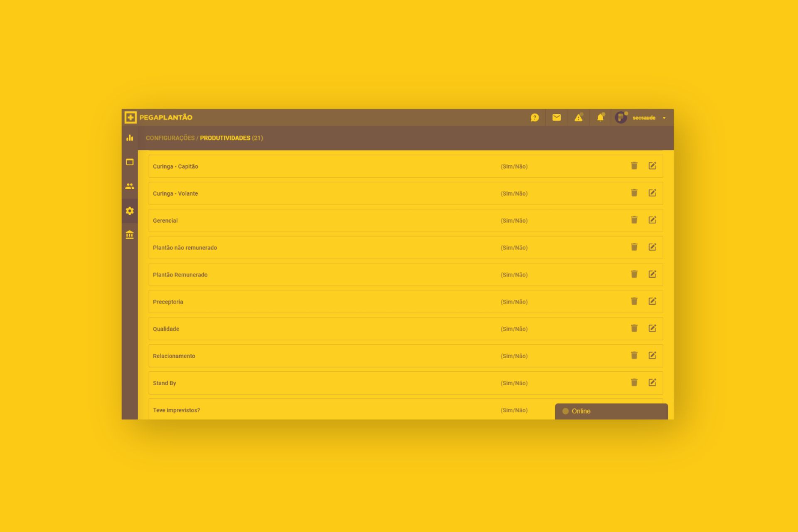
Task: Open the calendar icon in sidebar
Action: (x=130, y=162)
